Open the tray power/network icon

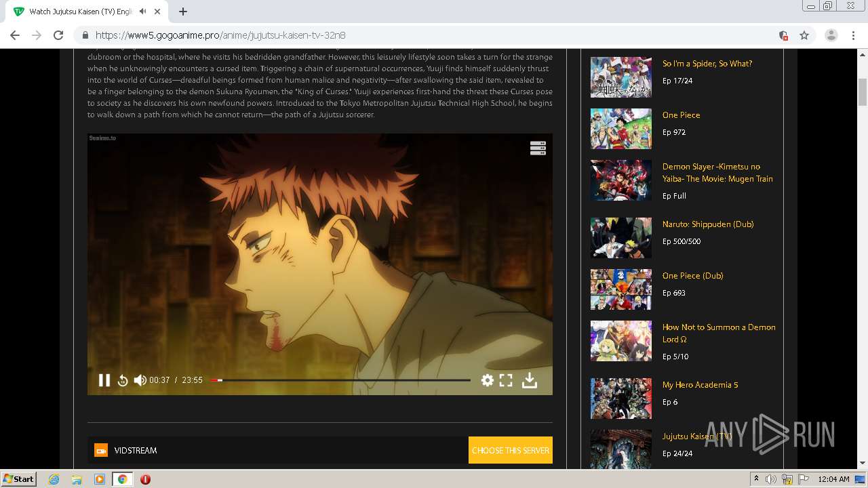(x=787, y=479)
